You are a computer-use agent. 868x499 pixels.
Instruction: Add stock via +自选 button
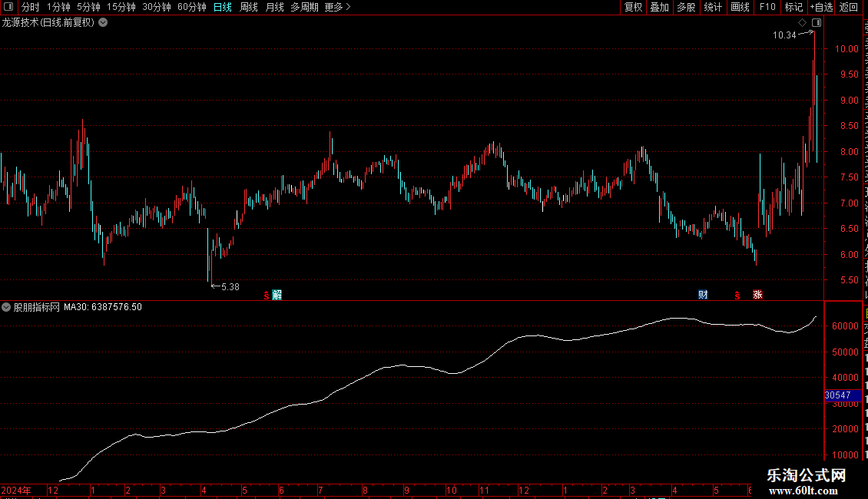pyautogui.click(x=821, y=7)
